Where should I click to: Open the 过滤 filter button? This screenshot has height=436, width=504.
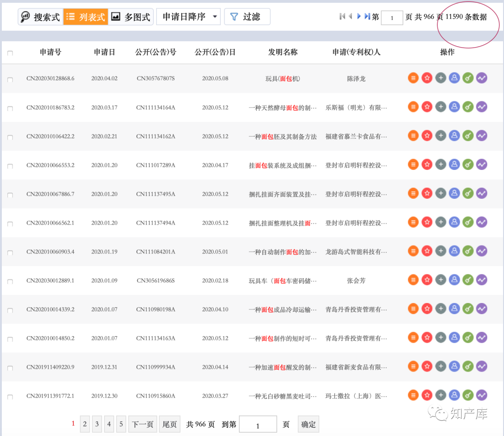247,17
